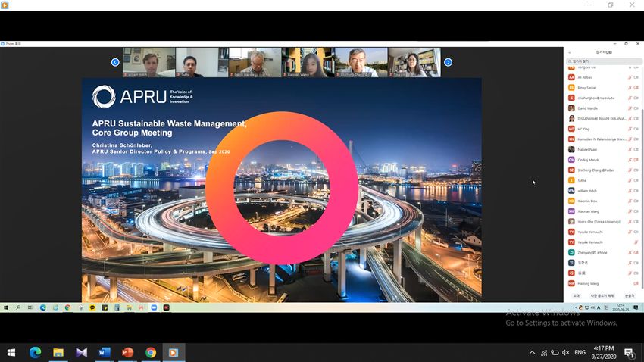Click the media player icon in title bar

[x=5, y=5]
